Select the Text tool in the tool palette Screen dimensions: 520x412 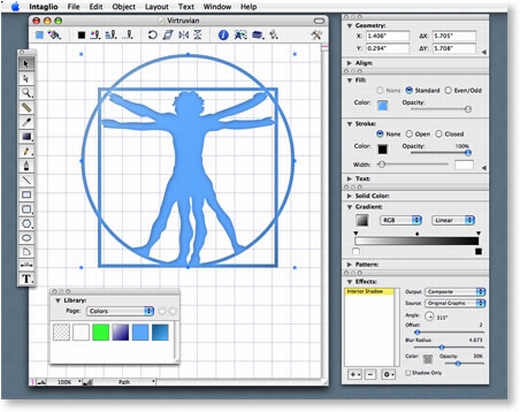(27, 279)
